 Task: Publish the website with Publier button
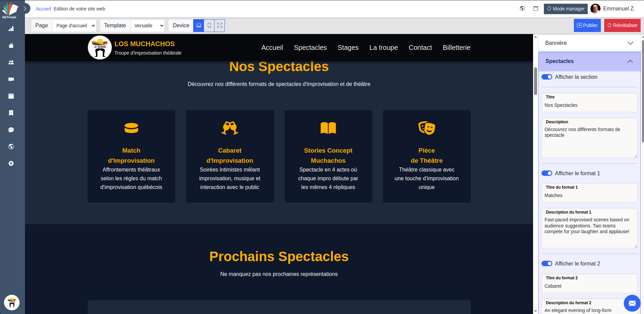click(x=587, y=25)
